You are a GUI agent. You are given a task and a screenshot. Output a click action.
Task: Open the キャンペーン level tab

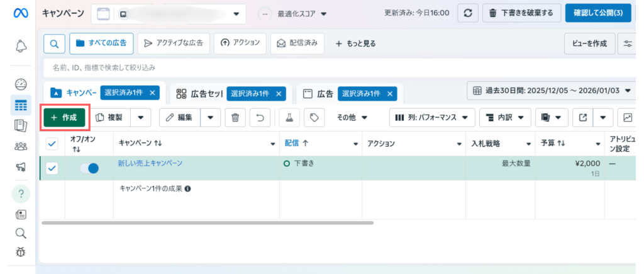(x=74, y=93)
